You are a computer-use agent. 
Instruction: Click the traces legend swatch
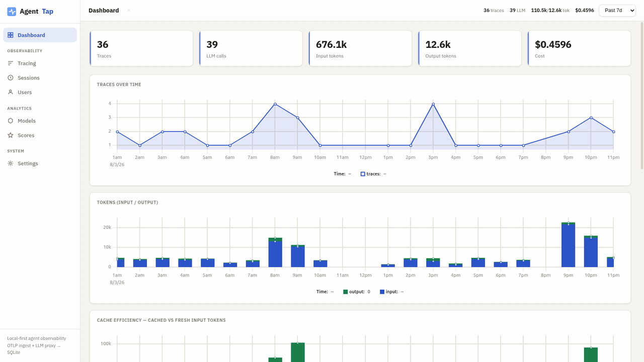pyautogui.click(x=363, y=174)
